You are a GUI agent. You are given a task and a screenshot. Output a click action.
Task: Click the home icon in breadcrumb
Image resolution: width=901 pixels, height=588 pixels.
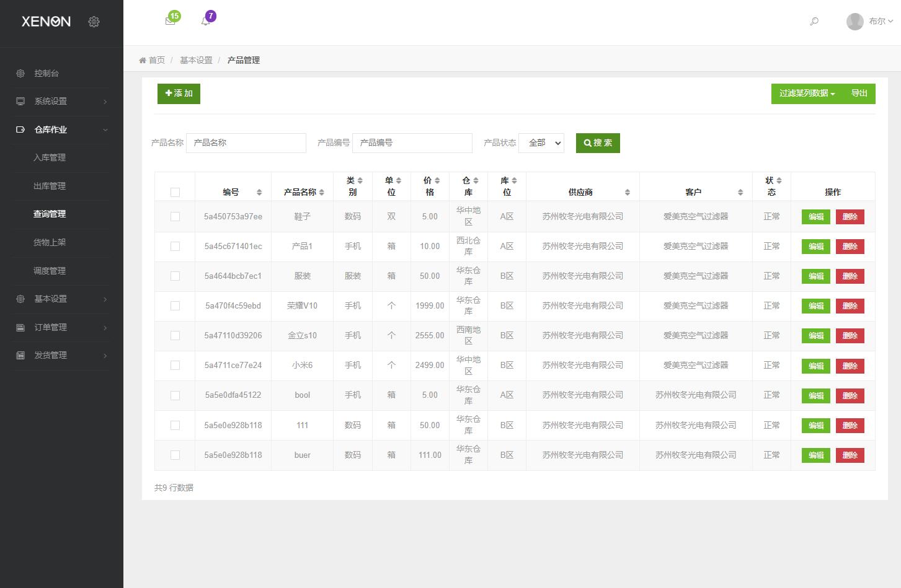143,60
